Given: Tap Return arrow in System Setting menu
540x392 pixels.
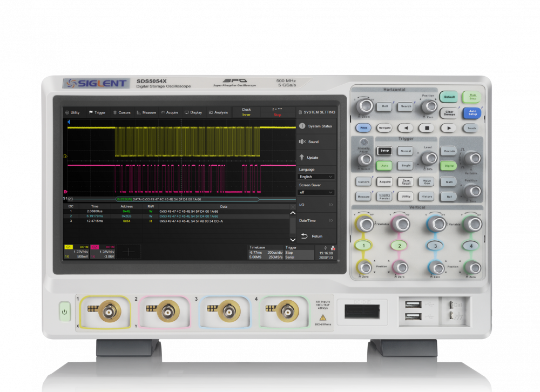Looking at the screenshot, I should click(x=316, y=236).
